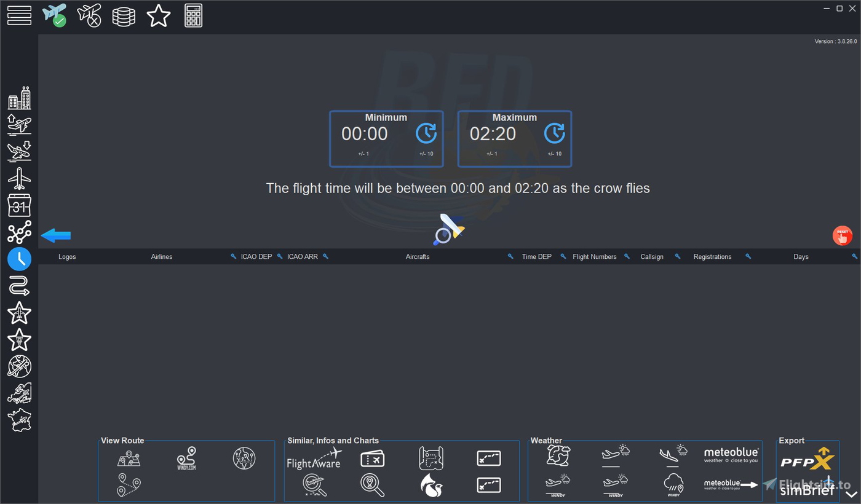Expand the chevron at the bottom right
861x504 pixels.
click(851, 494)
